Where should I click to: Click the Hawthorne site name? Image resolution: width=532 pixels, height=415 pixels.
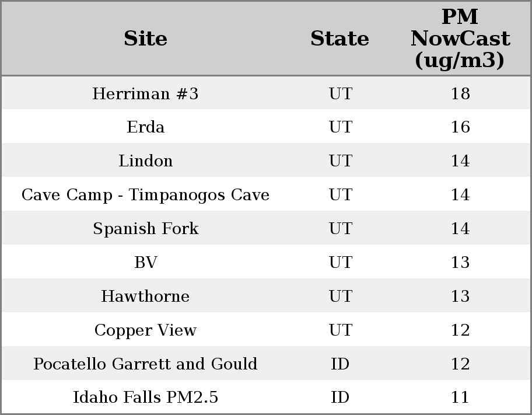tap(145, 297)
